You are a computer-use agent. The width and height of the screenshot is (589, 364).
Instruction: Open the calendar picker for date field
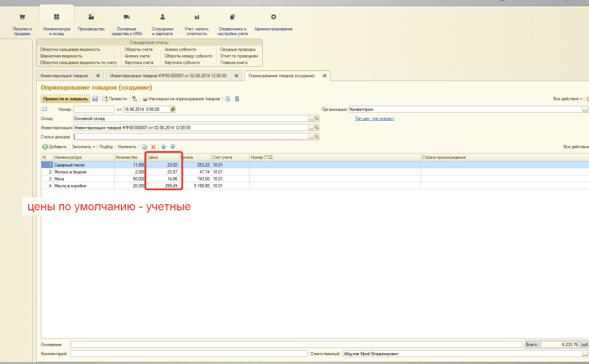pyautogui.click(x=173, y=109)
